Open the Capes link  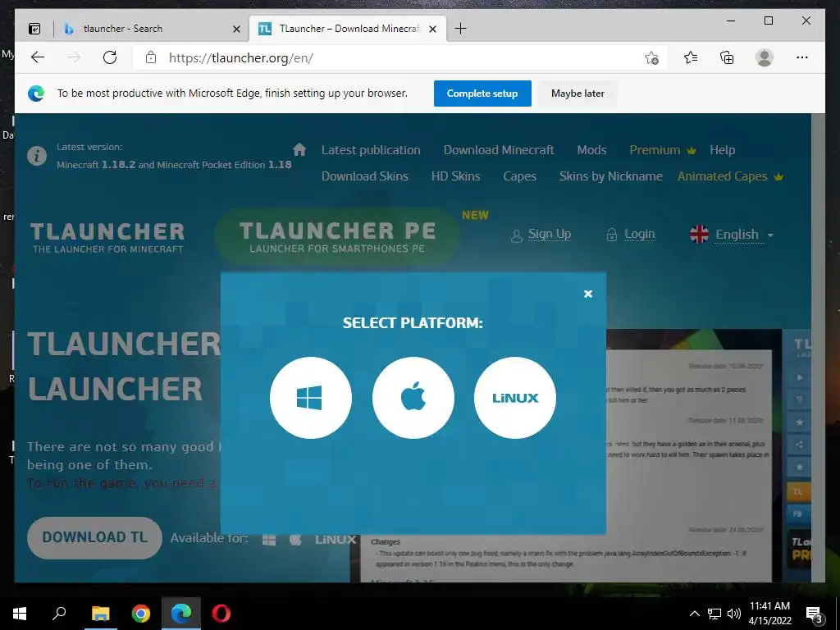(x=519, y=176)
